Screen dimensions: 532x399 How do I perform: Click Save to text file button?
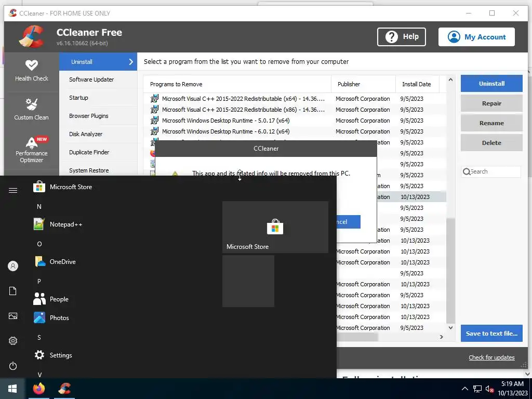(491, 333)
